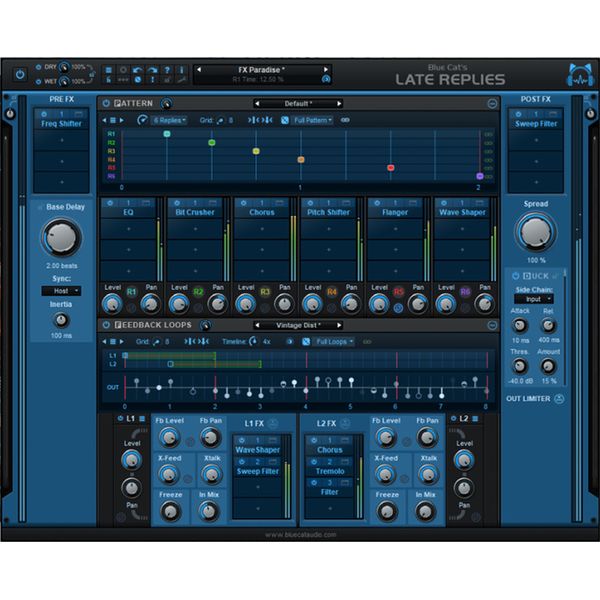Enable or disable the WET signal toggle
The image size is (600, 600).
pos(38,82)
